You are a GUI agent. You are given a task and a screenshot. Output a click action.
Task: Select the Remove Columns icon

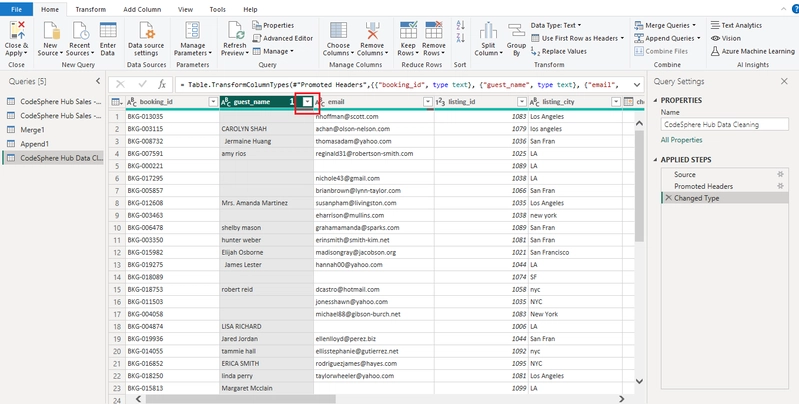pos(372,31)
